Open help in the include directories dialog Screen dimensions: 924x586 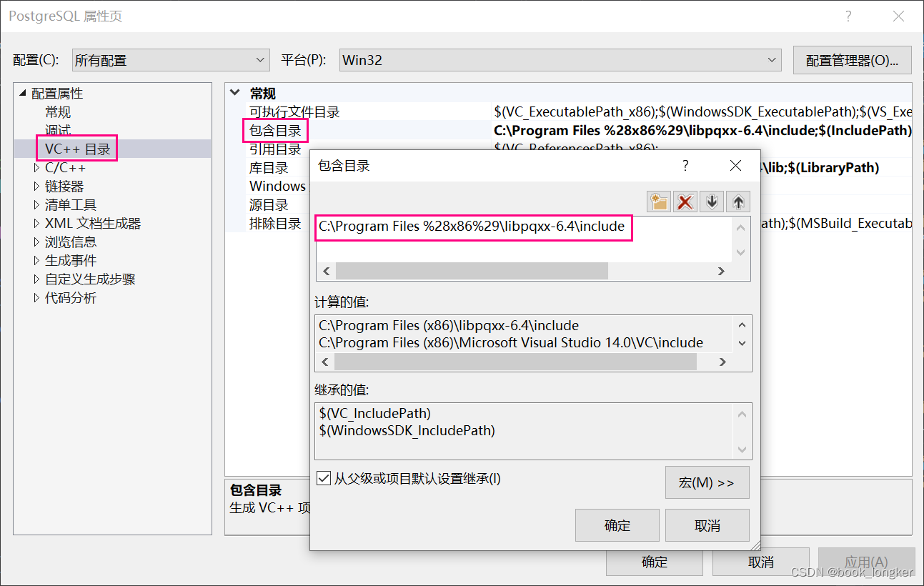click(x=685, y=166)
